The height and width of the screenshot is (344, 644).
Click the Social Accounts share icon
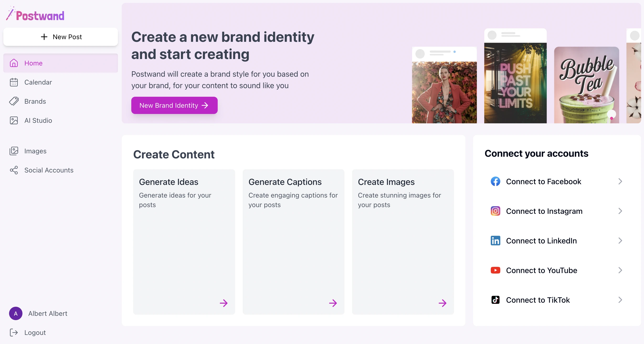14,170
